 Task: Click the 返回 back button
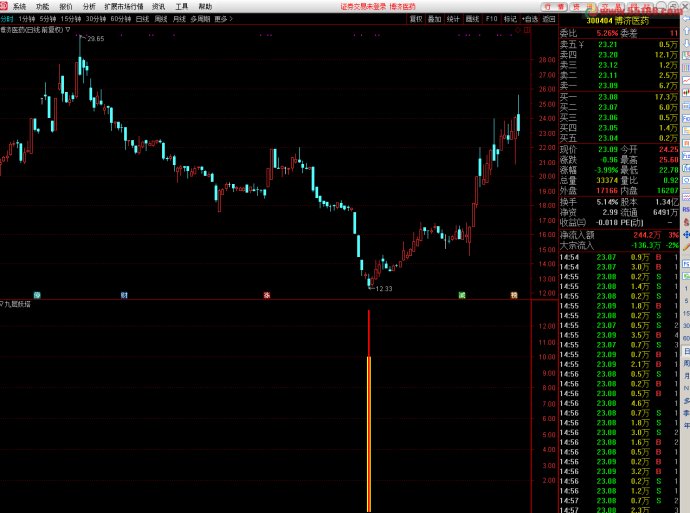tap(549, 19)
